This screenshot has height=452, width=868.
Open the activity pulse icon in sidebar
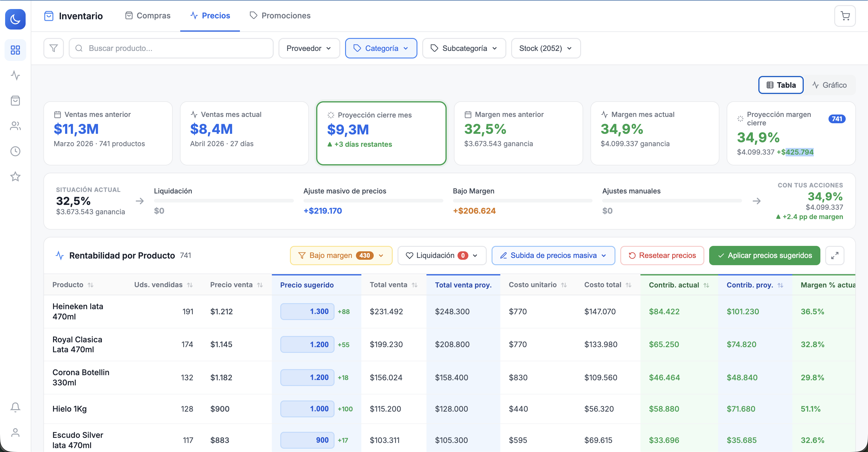coord(15,75)
